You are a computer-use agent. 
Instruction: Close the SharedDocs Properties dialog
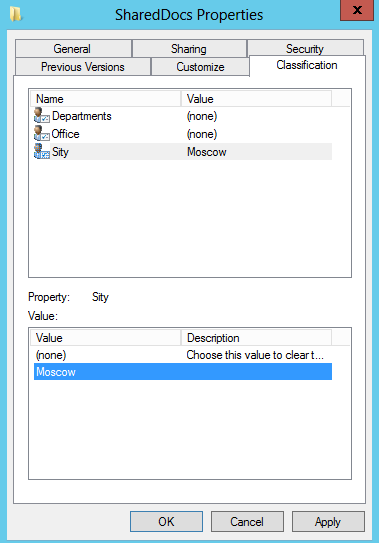coord(357,10)
